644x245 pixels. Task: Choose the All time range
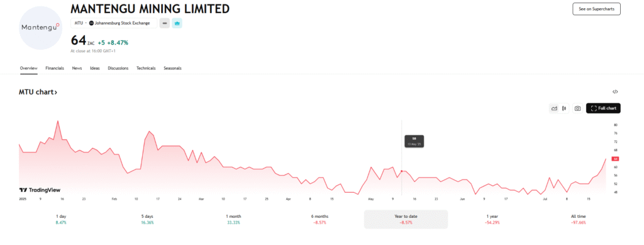pos(579,219)
